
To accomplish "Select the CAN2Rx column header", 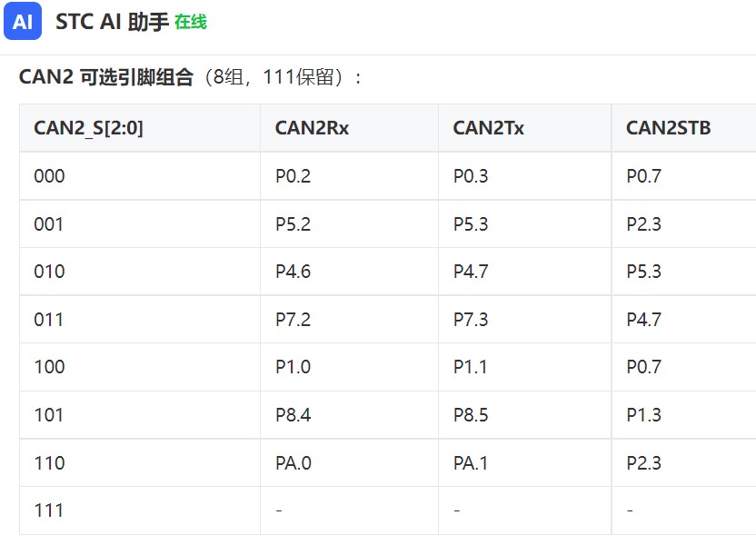I will [312, 128].
